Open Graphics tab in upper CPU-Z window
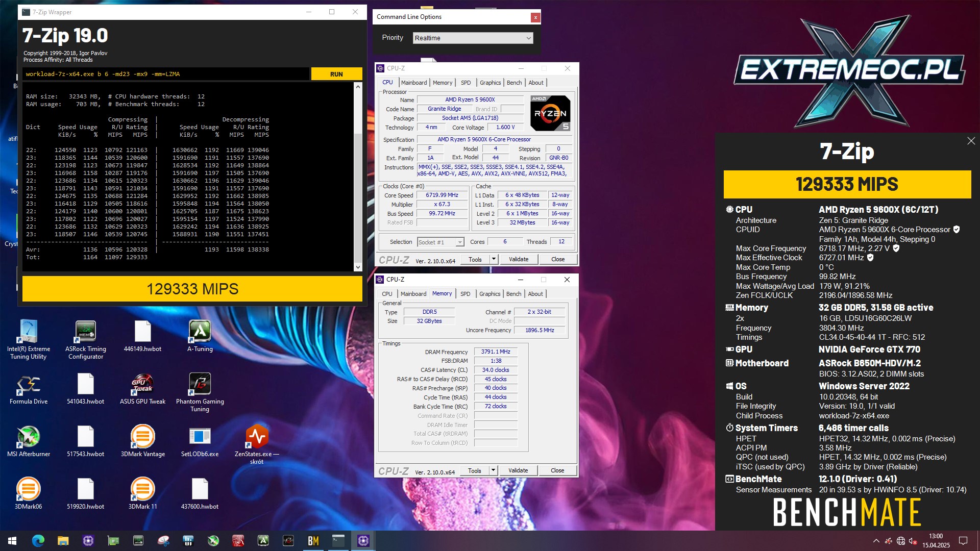This screenshot has height=551, width=980. pos(491,83)
